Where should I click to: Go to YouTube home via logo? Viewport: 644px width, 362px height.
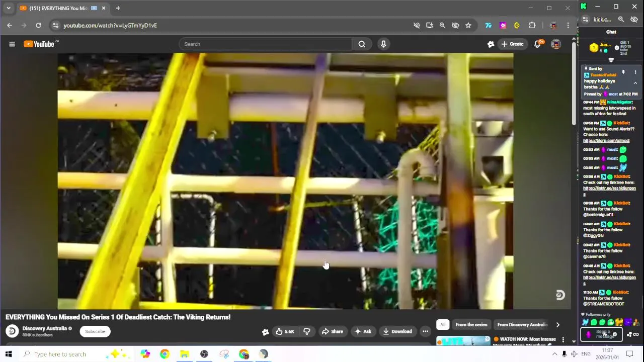point(39,44)
